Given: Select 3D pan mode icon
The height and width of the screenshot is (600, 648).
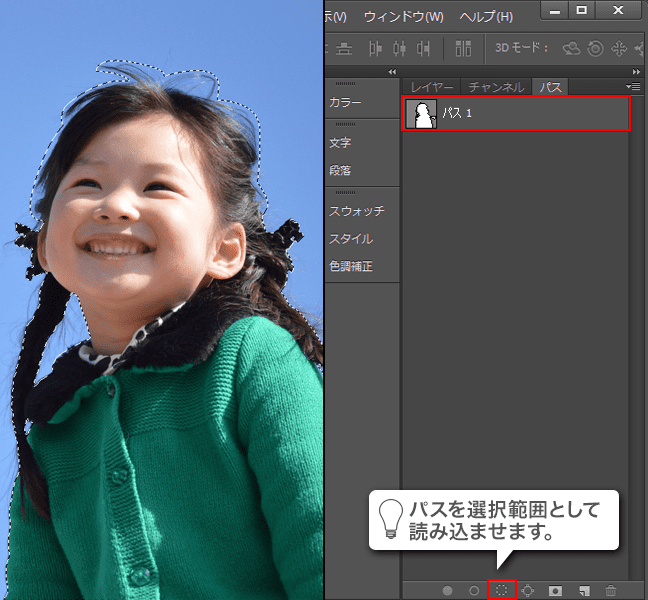Looking at the screenshot, I should pyautogui.click(x=619, y=48).
